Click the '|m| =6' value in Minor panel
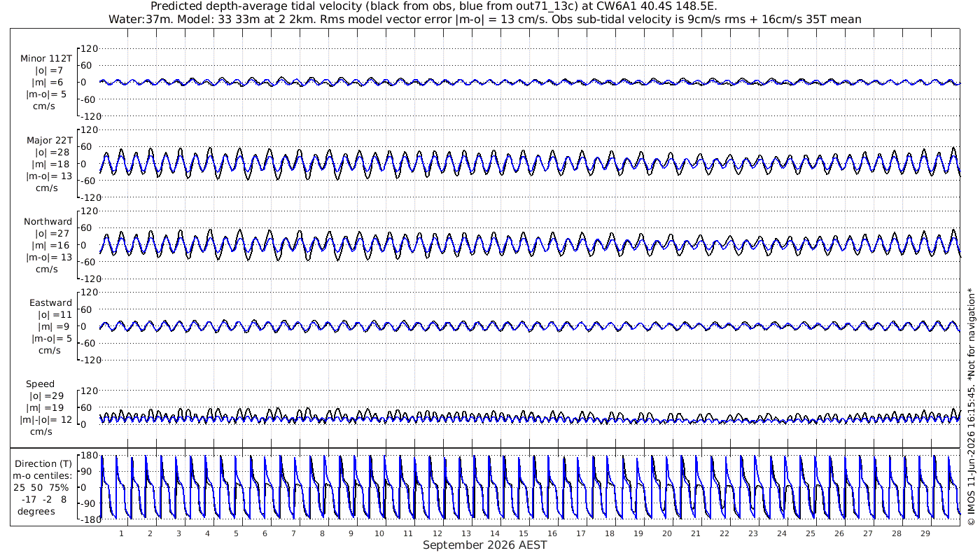The image size is (980, 560). pyautogui.click(x=49, y=82)
